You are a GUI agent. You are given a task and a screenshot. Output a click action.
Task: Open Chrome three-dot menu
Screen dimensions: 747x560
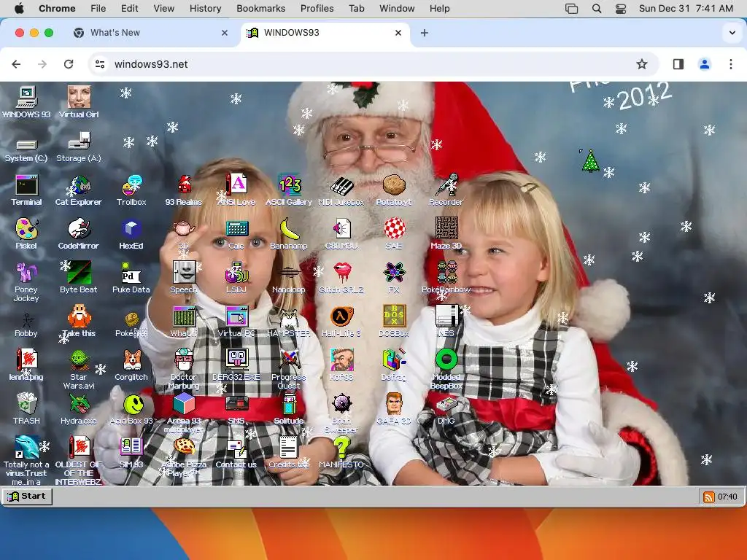click(x=731, y=64)
